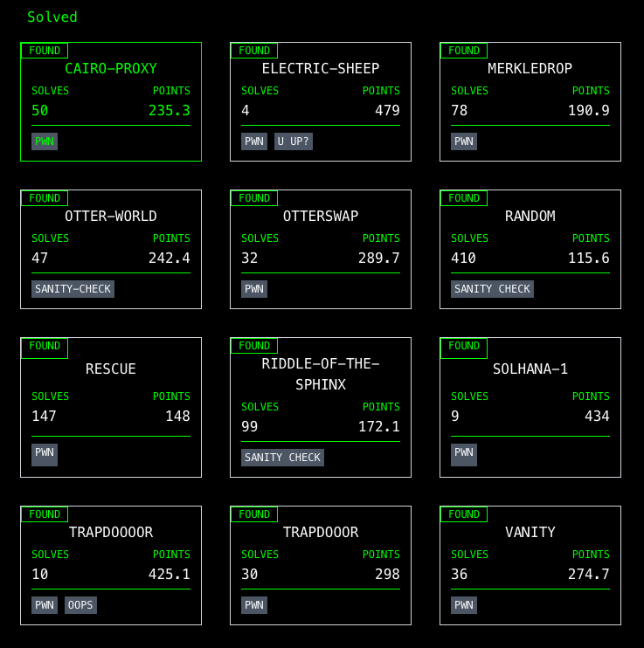Open the ELECTRIC-SHEEP challenge card
644x648 pixels.
coord(321,101)
